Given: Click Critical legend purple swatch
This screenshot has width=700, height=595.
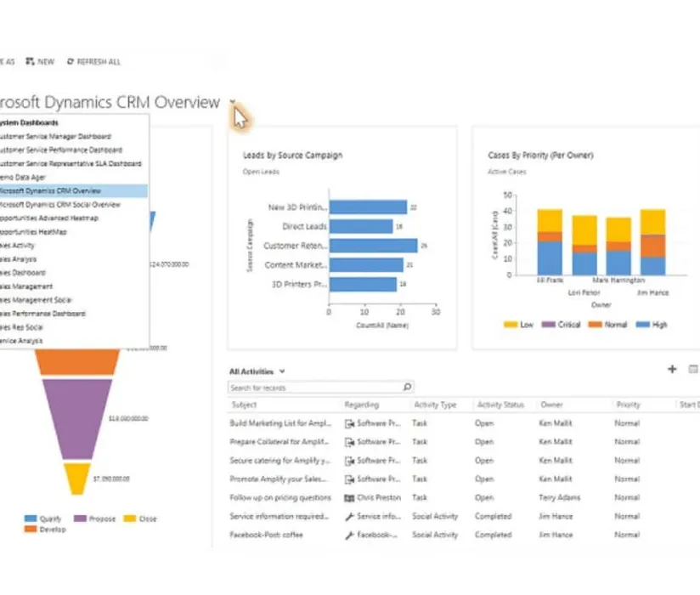Looking at the screenshot, I should click(x=548, y=325).
